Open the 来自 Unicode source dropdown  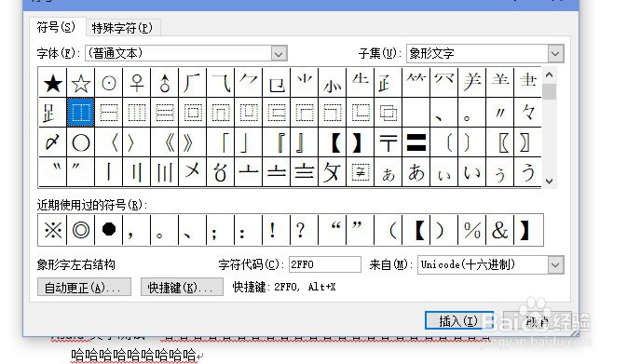(555, 265)
